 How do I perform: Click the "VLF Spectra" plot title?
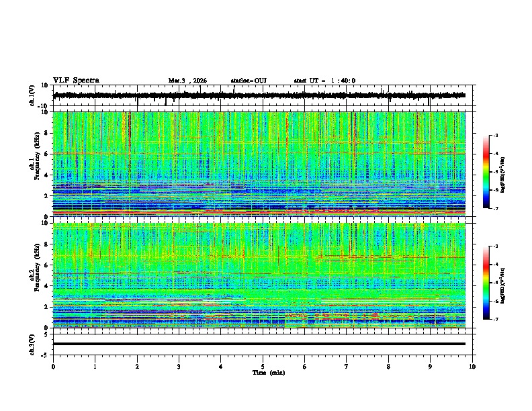(x=76, y=81)
